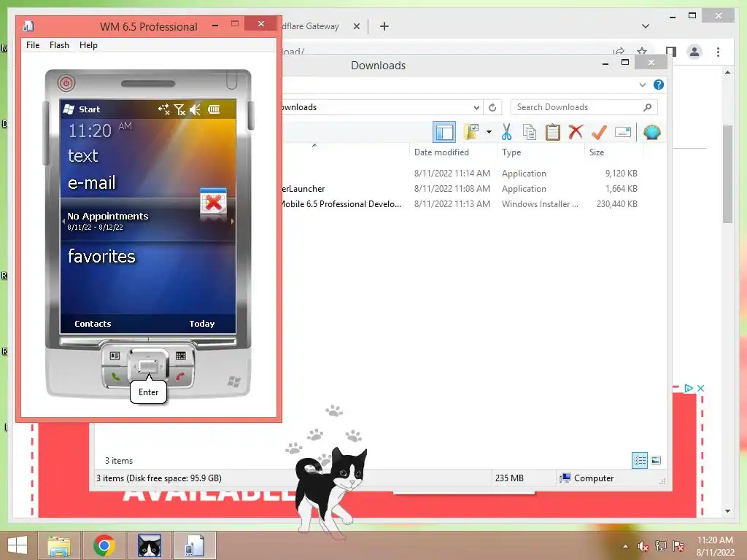Screen dimensions: 747x560
Task: Tap the calendar icon with a red X
Action: tap(213, 203)
